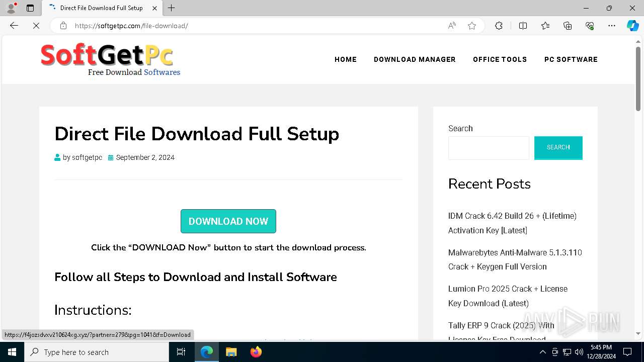Open the tab actions menu icon
Screen dimensions: 644x362
(x=30, y=8)
